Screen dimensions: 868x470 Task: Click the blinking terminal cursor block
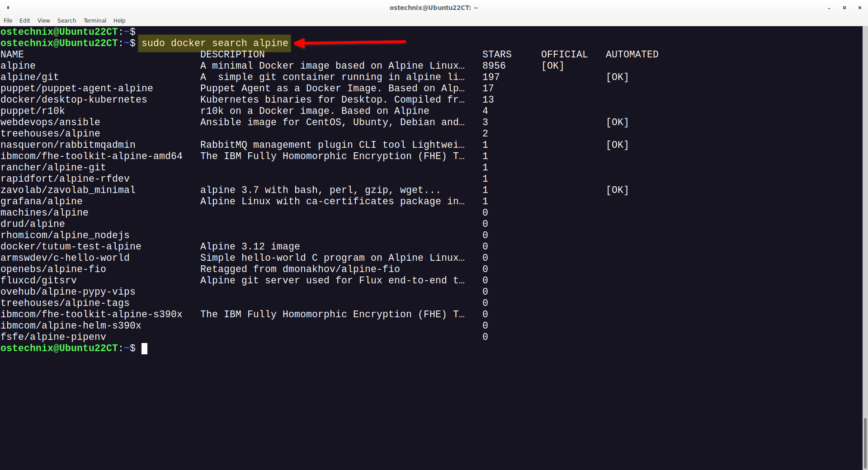[145, 348]
